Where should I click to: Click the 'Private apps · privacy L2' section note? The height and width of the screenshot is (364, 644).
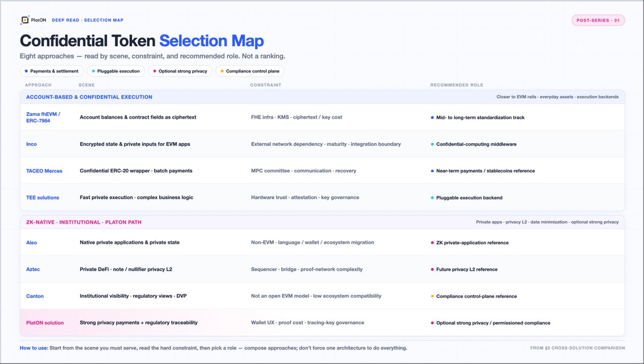coord(547,222)
